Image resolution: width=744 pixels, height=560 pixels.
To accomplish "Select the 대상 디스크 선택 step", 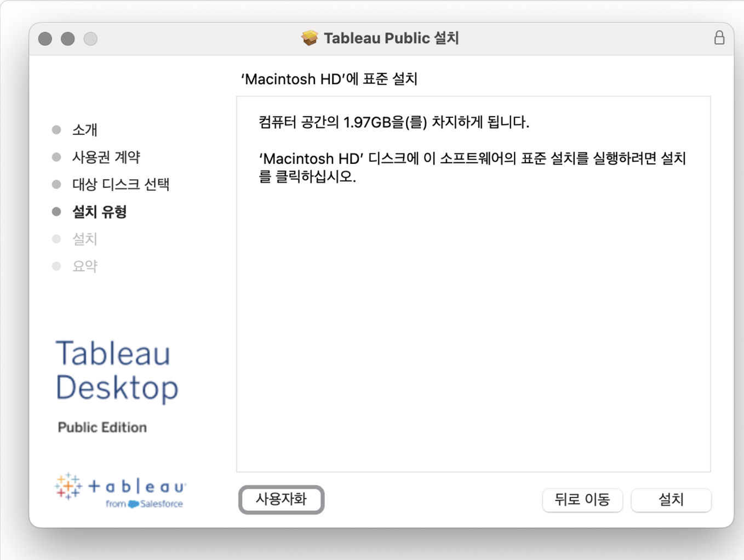I will [x=121, y=185].
